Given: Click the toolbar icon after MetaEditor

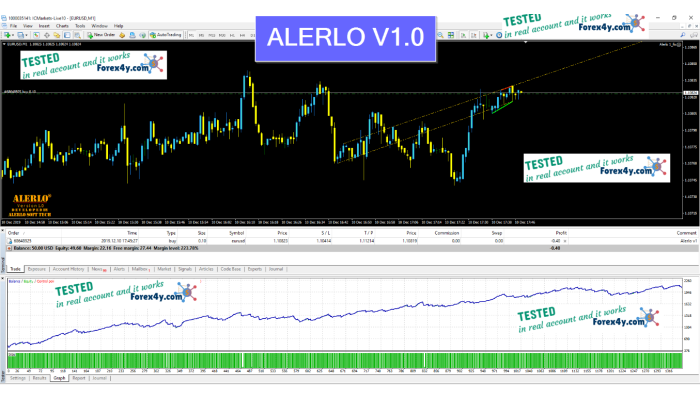Looking at the screenshot, I should (132, 35).
